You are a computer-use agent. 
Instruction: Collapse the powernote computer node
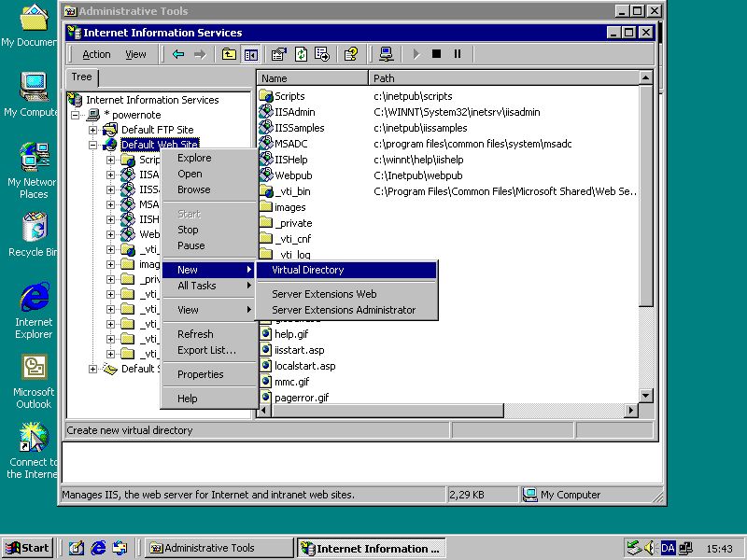pos(76,115)
